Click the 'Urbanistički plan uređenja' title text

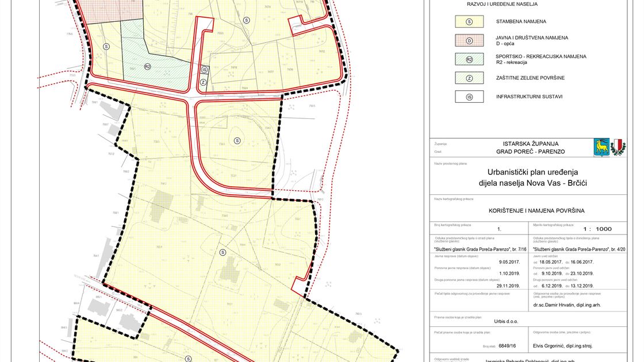(532, 172)
